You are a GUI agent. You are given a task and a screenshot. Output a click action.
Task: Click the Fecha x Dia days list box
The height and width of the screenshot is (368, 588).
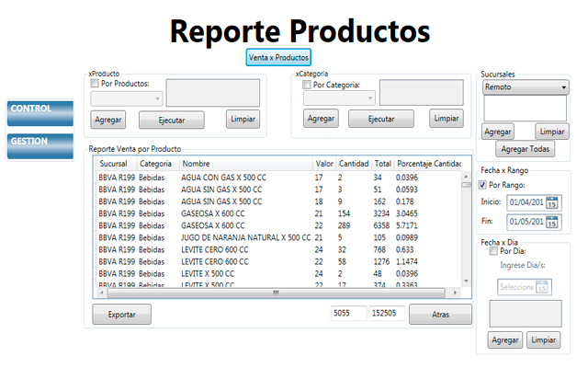[526, 314]
